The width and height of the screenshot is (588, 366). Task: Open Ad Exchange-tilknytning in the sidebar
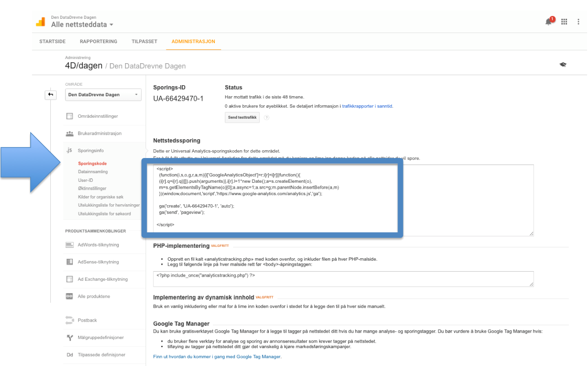(x=103, y=279)
